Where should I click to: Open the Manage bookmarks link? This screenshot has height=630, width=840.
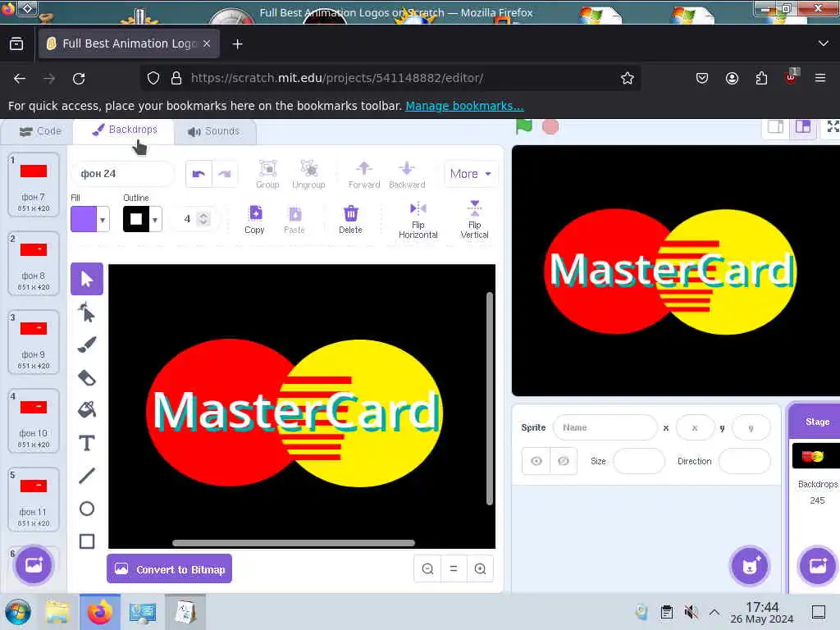[x=464, y=106]
